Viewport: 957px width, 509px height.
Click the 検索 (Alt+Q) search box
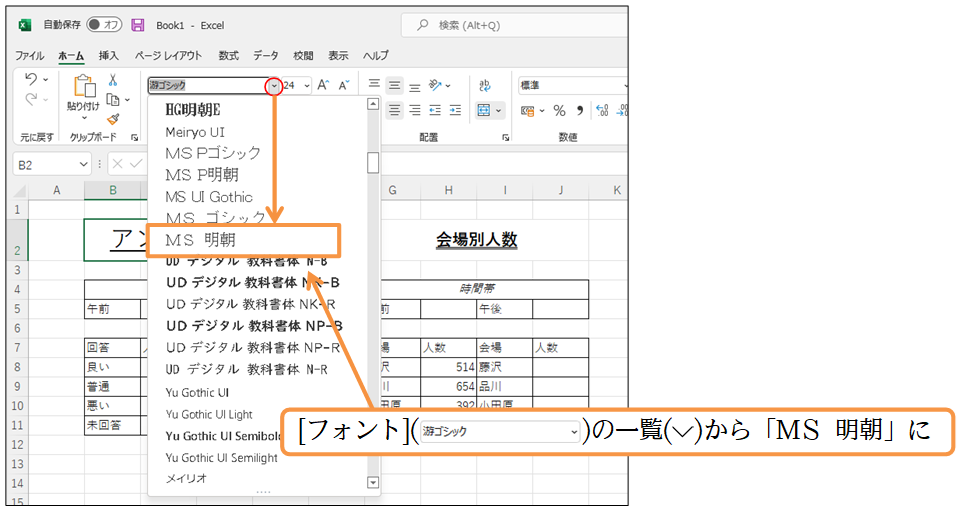pos(516,25)
